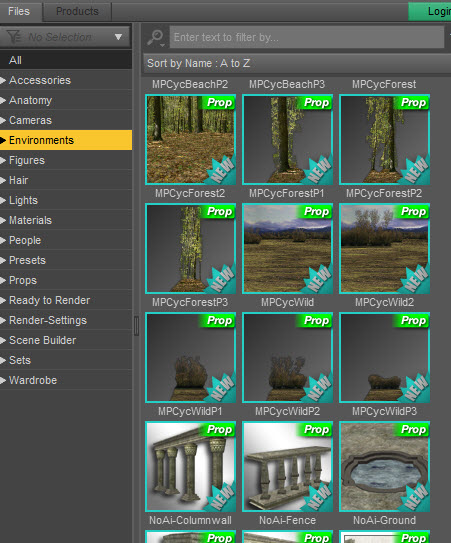Click the MPCycBeachP3 label
Screen dimensions: 451x543
coord(287,84)
